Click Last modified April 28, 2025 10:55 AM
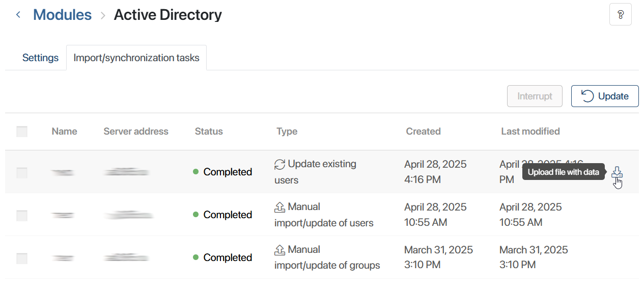Image resolution: width=644 pixels, height=286 pixels. pos(530,215)
